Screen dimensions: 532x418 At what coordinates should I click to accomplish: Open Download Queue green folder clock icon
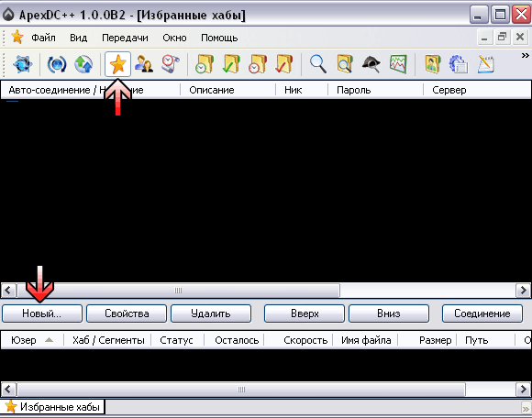tap(205, 64)
